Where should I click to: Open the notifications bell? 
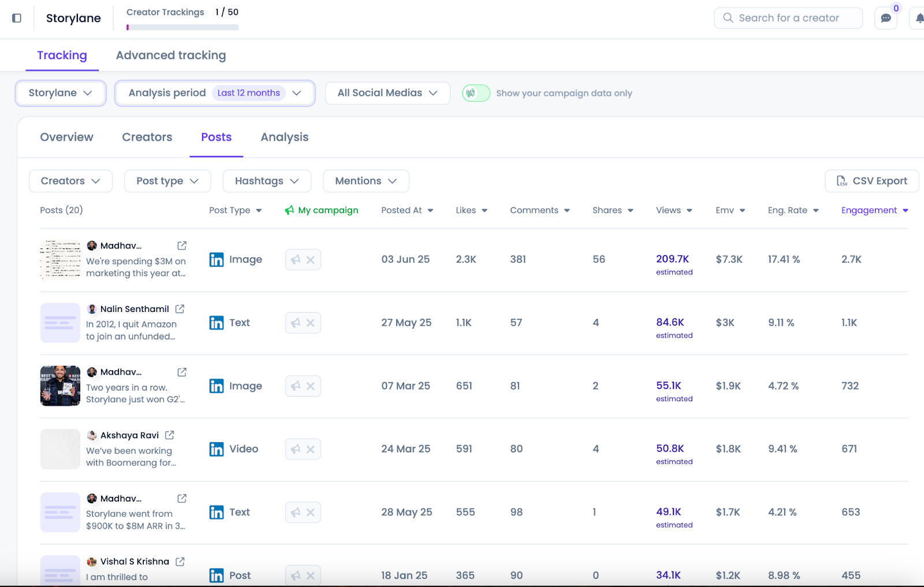(x=919, y=18)
